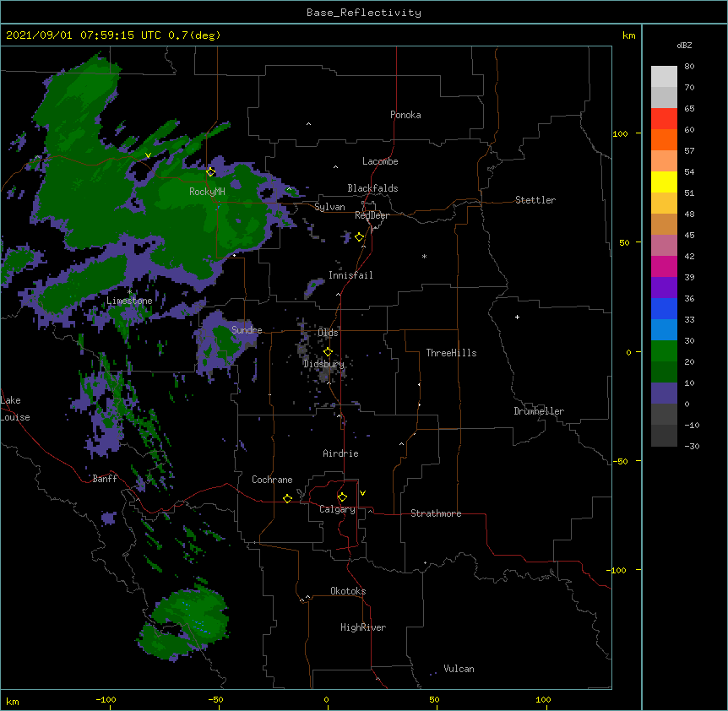This screenshot has width=728, height=711.
Task: Click the yellow diamond marker south of RedDeer
Action: pyautogui.click(x=360, y=237)
